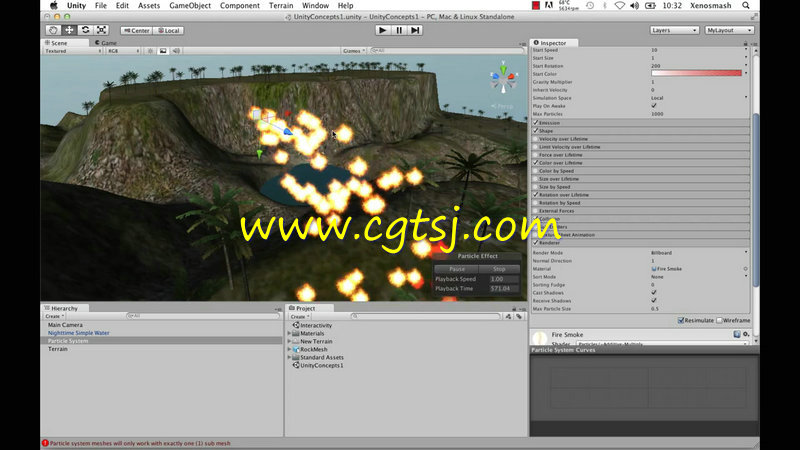Toggle Cast Shadows checkbox
This screenshot has width=800, height=450.
[x=654, y=293]
